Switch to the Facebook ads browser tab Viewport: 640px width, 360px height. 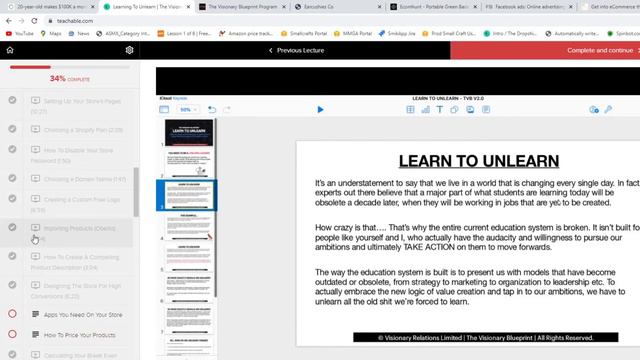529,7
